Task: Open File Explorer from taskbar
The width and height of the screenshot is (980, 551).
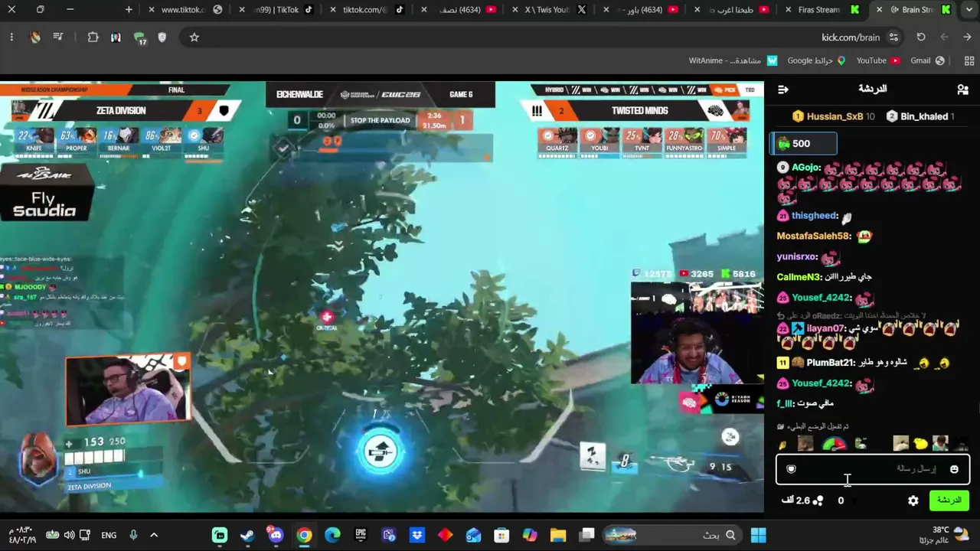Action: coord(558,535)
